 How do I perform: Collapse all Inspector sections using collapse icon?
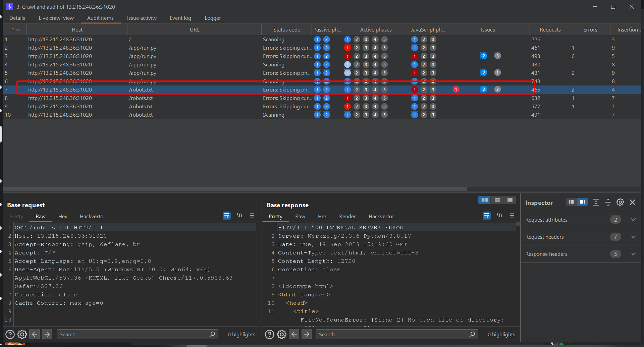tap(608, 202)
